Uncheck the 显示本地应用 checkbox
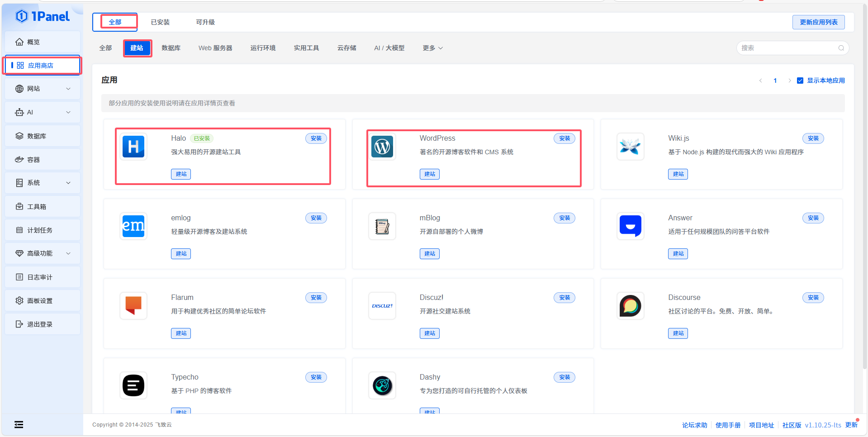The image size is (868, 437). pyautogui.click(x=800, y=81)
